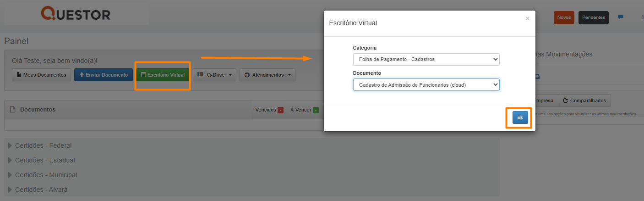The height and width of the screenshot is (201, 644).
Task: Open the Categoria dropdown
Action: click(x=426, y=60)
